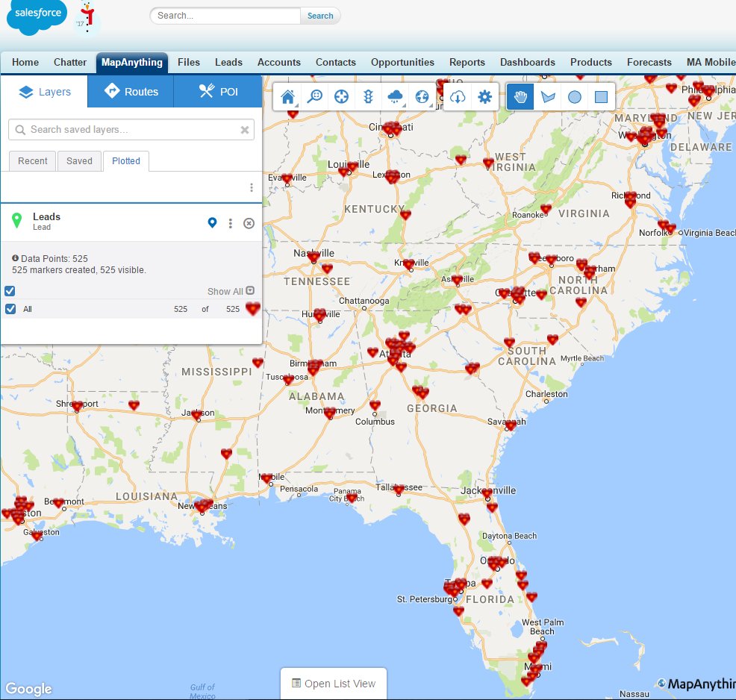
Task: Open the MapAnything navigation tab
Action: point(132,63)
